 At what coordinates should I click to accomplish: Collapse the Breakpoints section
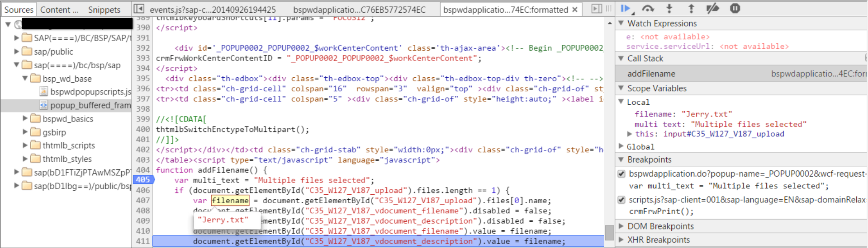[621, 159]
